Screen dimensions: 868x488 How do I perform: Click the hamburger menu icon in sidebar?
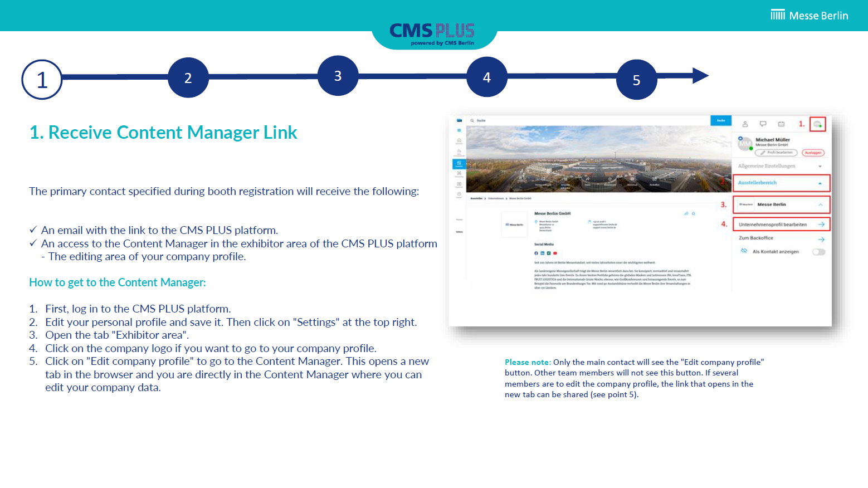point(459,130)
